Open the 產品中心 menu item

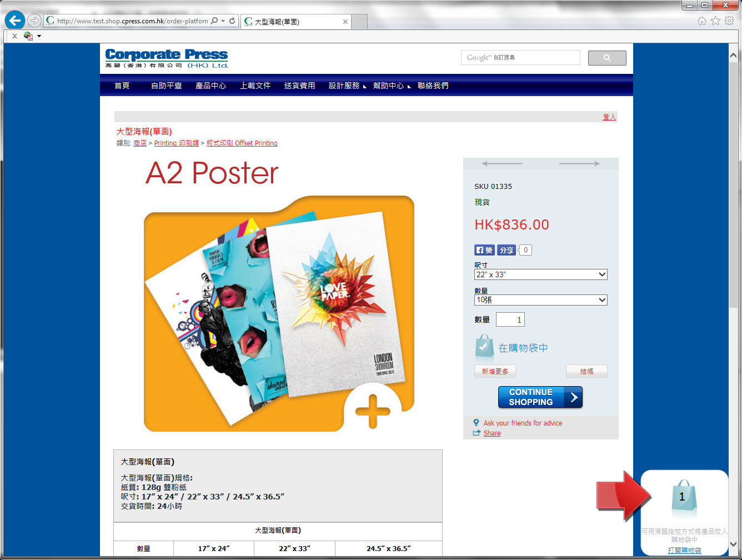point(210,86)
